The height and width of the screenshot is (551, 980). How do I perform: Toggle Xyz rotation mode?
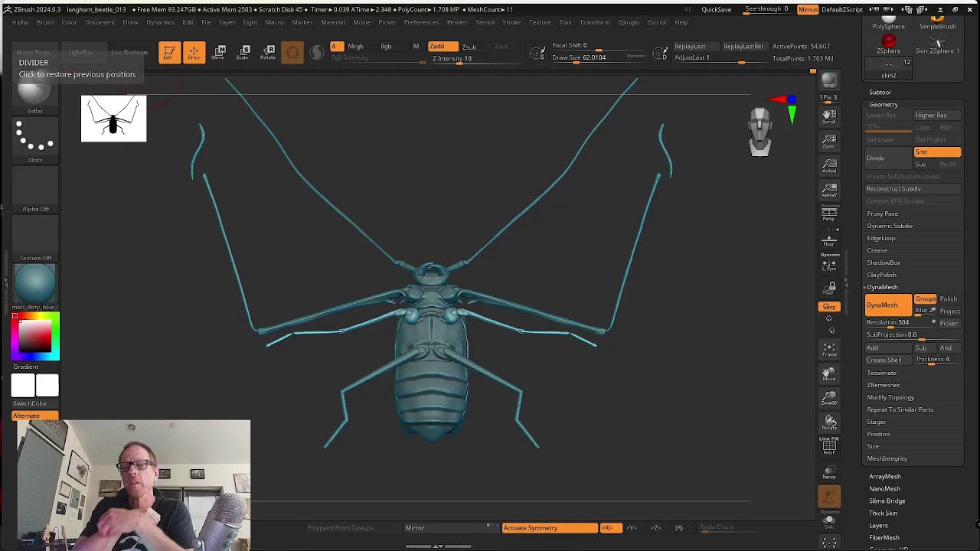[829, 306]
